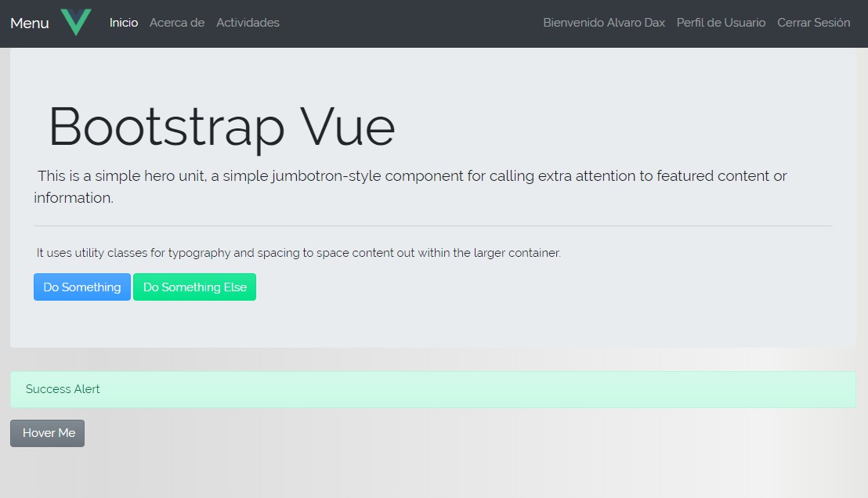Click the Bienvenido Alvaro Dax greeting

pos(604,23)
